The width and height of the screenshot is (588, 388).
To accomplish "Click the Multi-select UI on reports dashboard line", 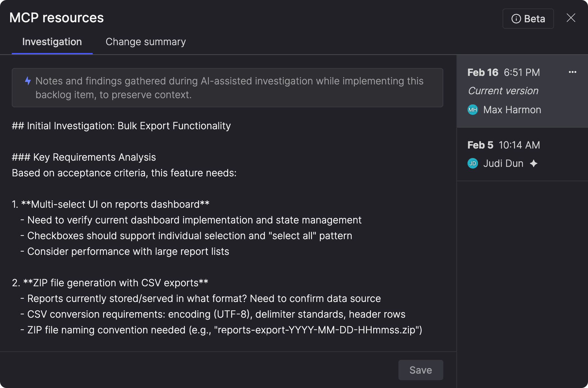I will pos(115,204).
